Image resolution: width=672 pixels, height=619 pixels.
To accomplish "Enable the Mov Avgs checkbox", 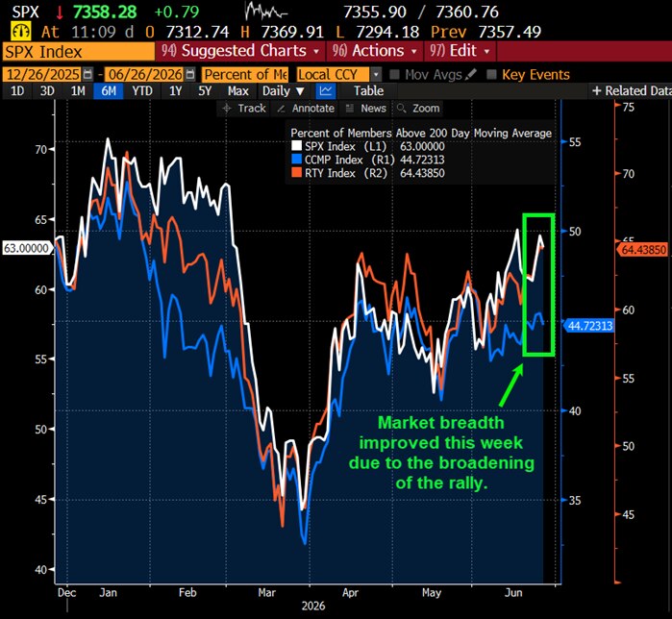I will coord(395,75).
